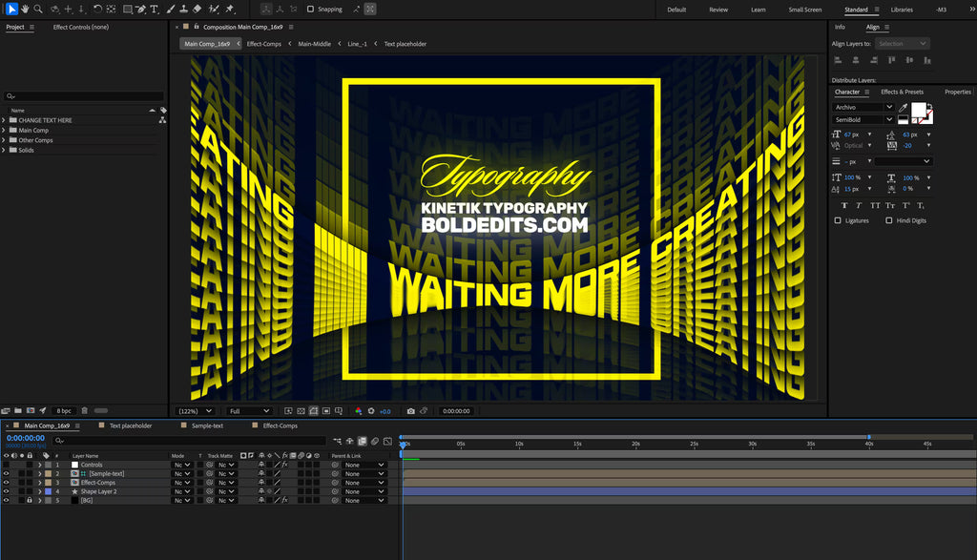Open the Full resolution dropdown
The width and height of the screenshot is (977, 560).
[248, 411]
